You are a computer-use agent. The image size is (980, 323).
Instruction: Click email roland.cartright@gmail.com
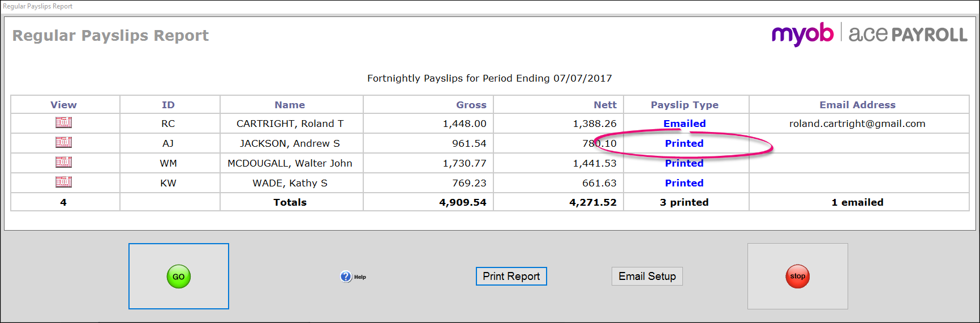858,124
